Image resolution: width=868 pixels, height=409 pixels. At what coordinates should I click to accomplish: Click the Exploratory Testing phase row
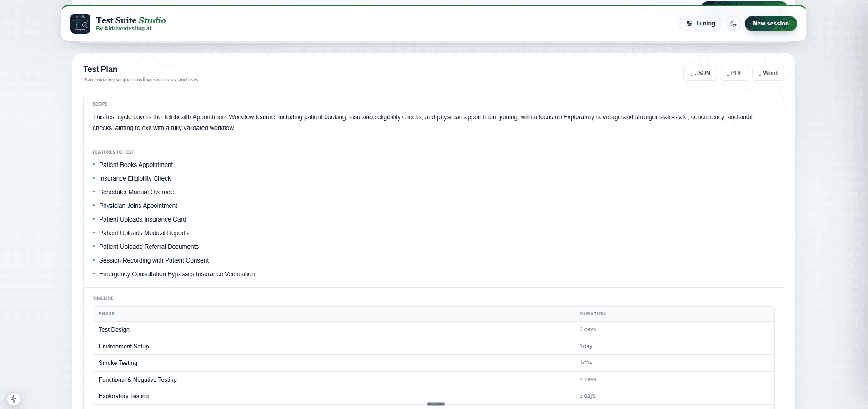(433, 396)
